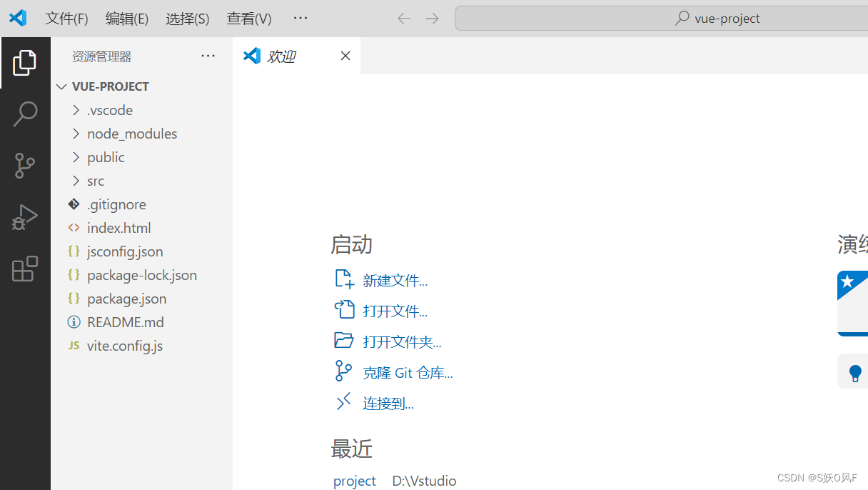Expand the .vscode folder

(76, 110)
